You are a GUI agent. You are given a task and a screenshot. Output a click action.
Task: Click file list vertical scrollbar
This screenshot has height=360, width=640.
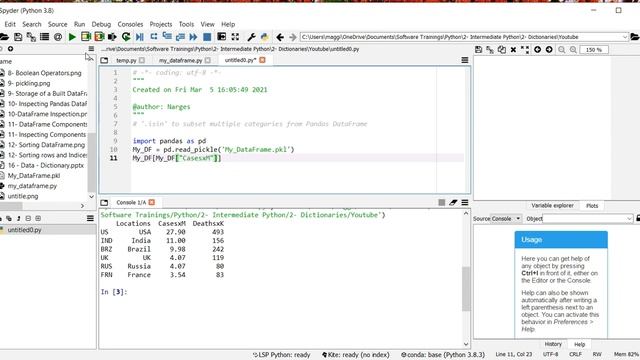coord(91,161)
